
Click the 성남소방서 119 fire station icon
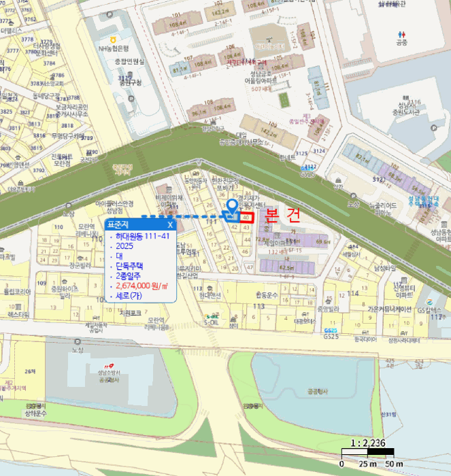coord(109,367)
